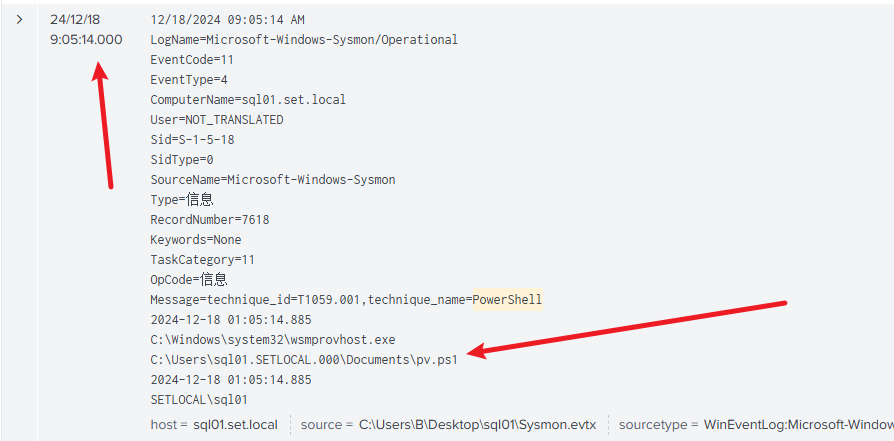Select the SETLOCAL\sql01 user line
Viewport: 894px width, 441px height.
pos(199,400)
